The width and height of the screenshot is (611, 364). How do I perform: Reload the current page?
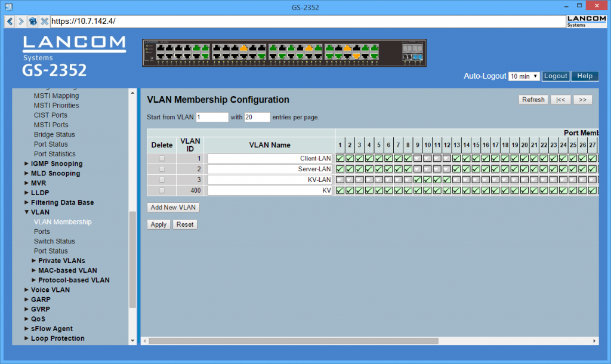pyautogui.click(x=33, y=21)
